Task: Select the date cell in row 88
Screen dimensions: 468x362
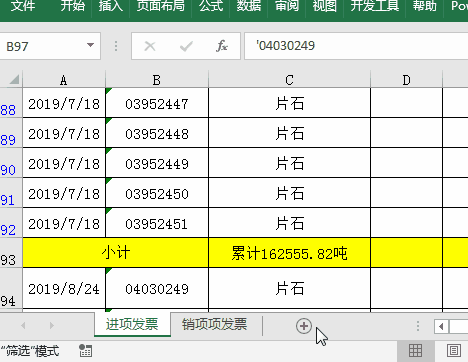Action: (64, 103)
